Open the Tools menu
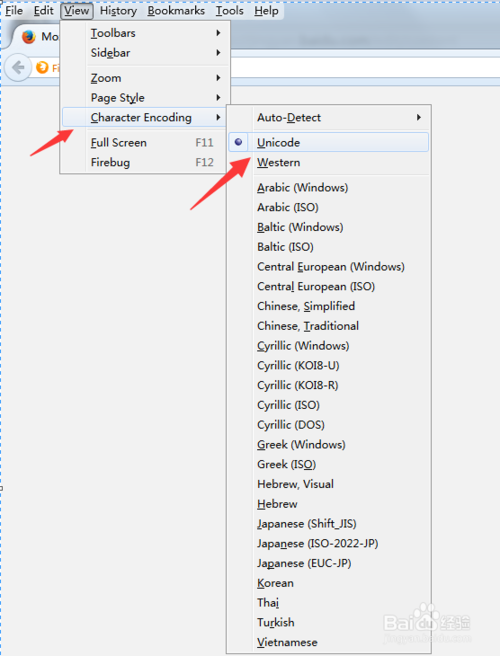Viewport: 500px width, 656px height. tap(229, 10)
